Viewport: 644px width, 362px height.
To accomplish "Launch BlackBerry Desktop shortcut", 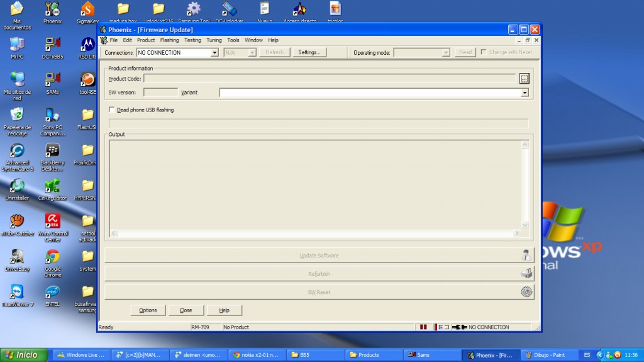I will coord(53,157).
